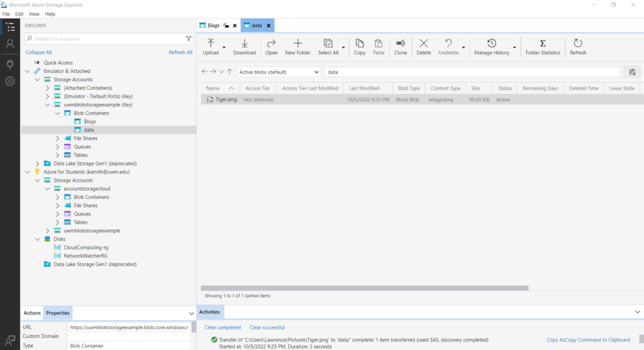
Task: Select the $logs container in tree
Action: [89, 121]
